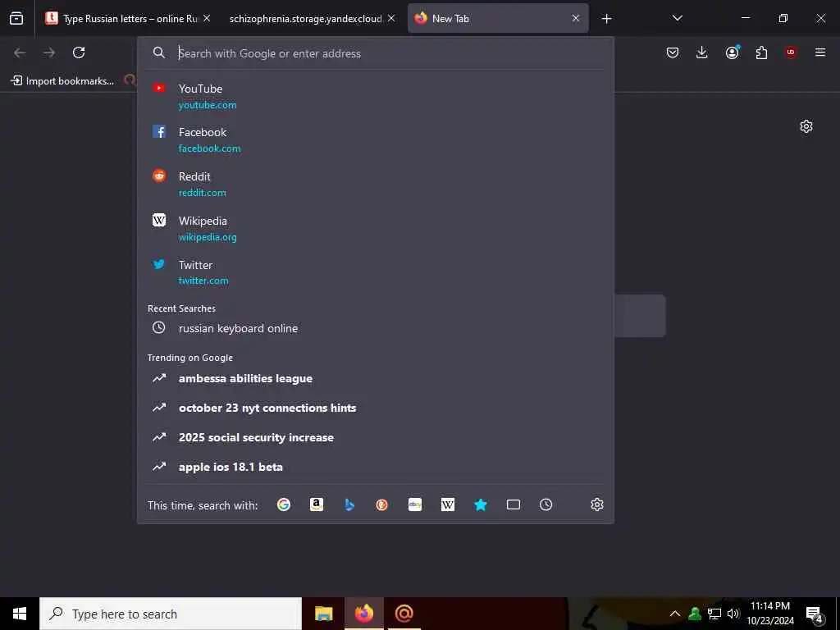The image size is (840, 630).
Task: Open File Explorer from the taskbar
Action: [x=323, y=614]
